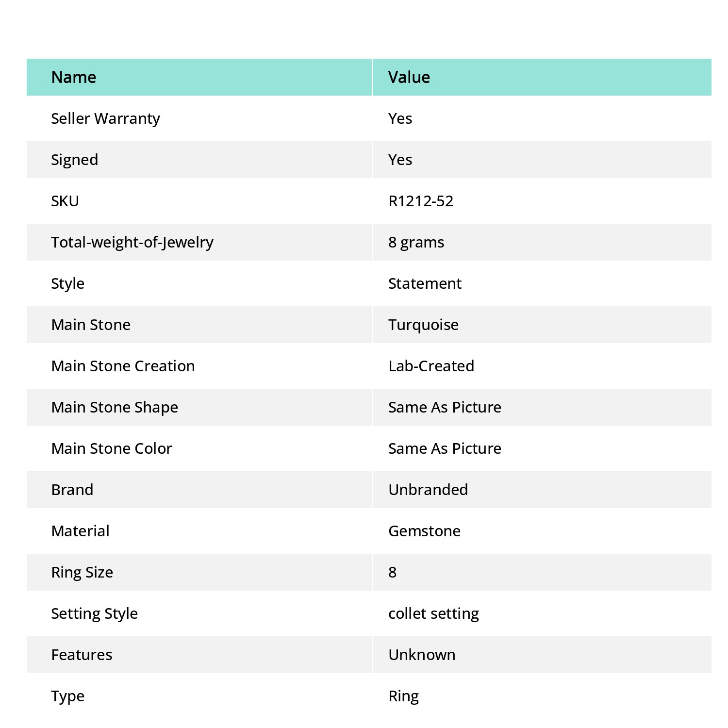
Task: Click the SKU value R1212-52
Action: (x=421, y=201)
